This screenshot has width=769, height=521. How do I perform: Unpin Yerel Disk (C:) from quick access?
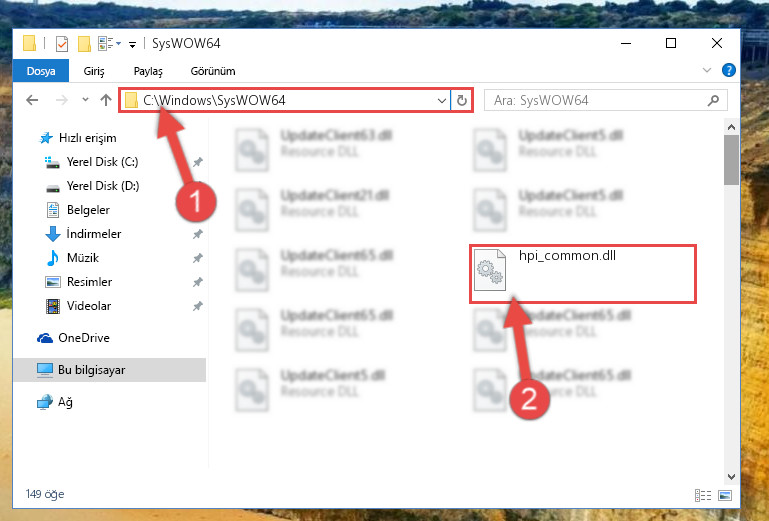point(198,162)
